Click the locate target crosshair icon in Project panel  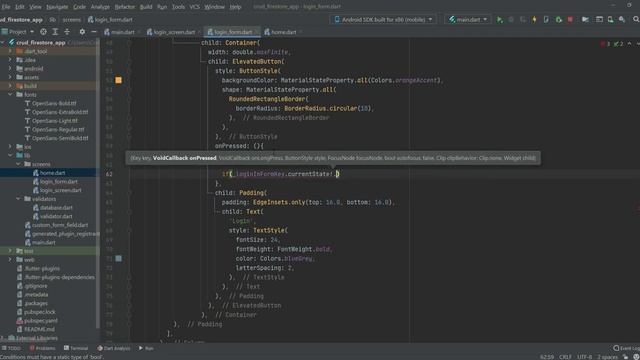point(43,31)
